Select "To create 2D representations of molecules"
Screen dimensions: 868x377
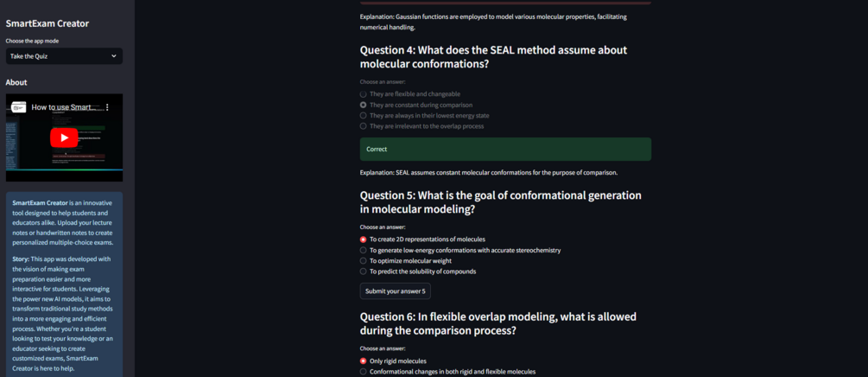[x=364, y=240]
